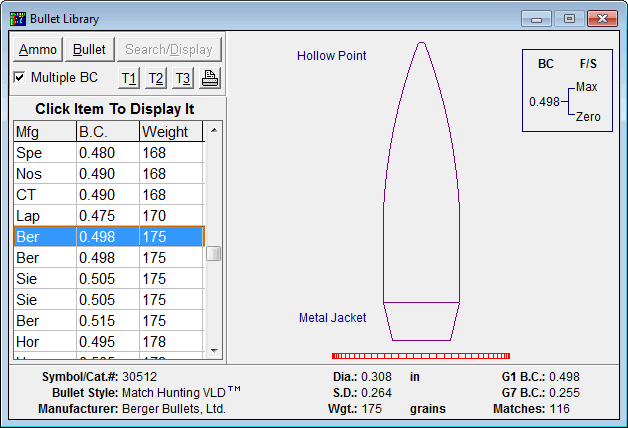Viewport: 628px width, 428px height.
Task: Minimize the Bullet Library window
Action: coord(536,19)
